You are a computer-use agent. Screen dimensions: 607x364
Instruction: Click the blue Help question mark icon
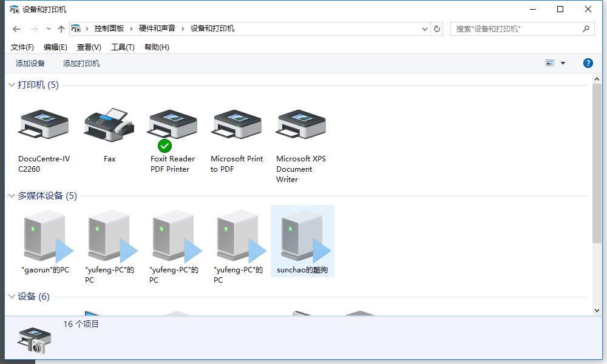click(588, 62)
